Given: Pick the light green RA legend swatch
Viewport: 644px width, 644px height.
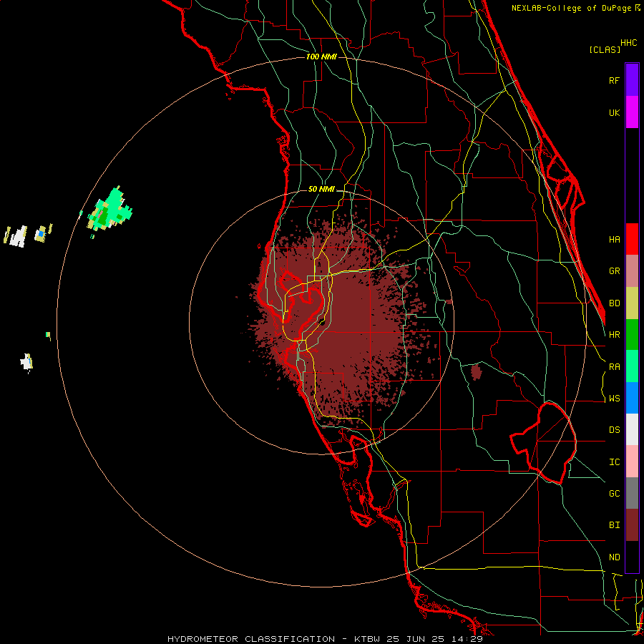Looking at the screenshot, I should 632,366.
